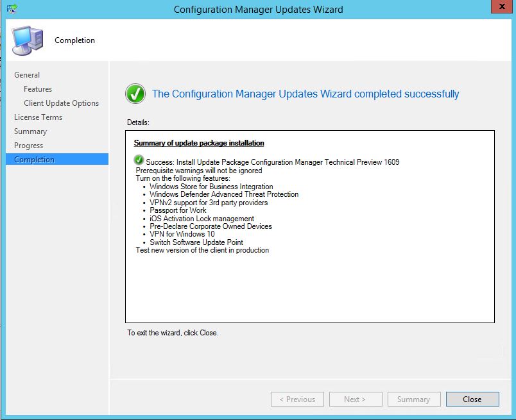Click the title bar system menu icon

point(12,9)
